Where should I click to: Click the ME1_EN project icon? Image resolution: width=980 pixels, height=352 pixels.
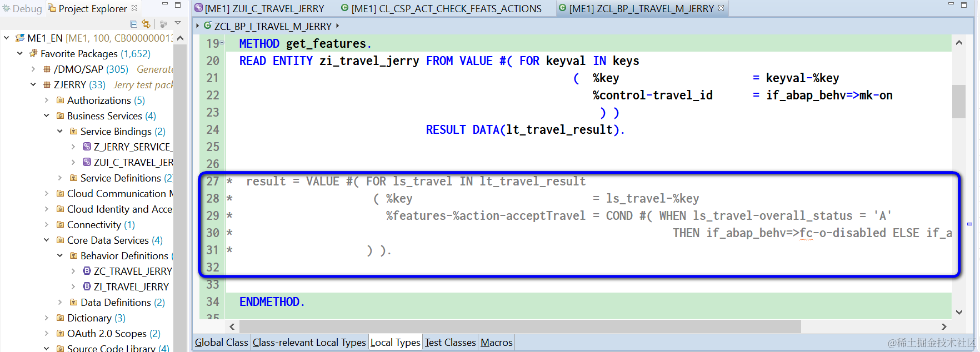[20, 38]
